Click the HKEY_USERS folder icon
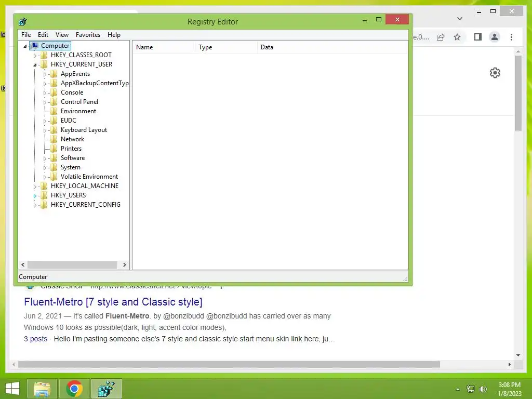Image resolution: width=532 pixels, height=399 pixels. point(44,195)
